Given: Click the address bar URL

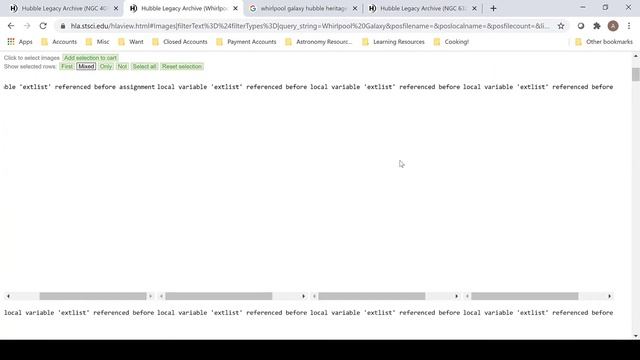Looking at the screenshot, I should (x=309, y=26).
